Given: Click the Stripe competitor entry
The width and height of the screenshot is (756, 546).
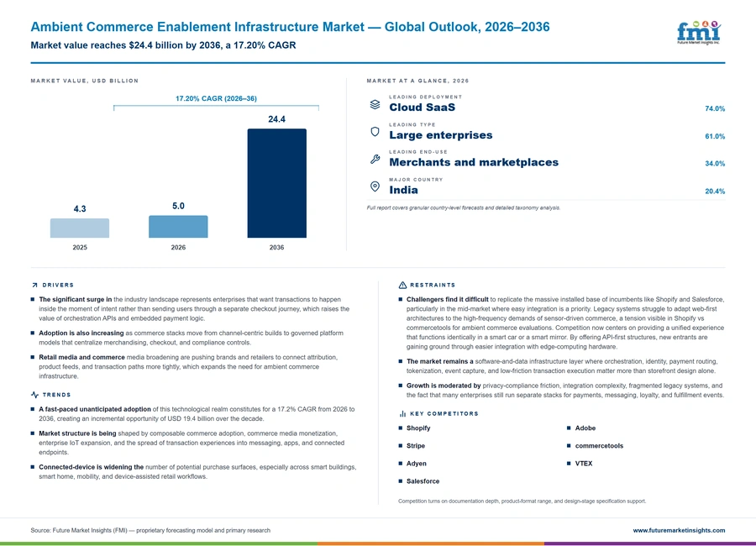Looking at the screenshot, I should pyautogui.click(x=416, y=446).
